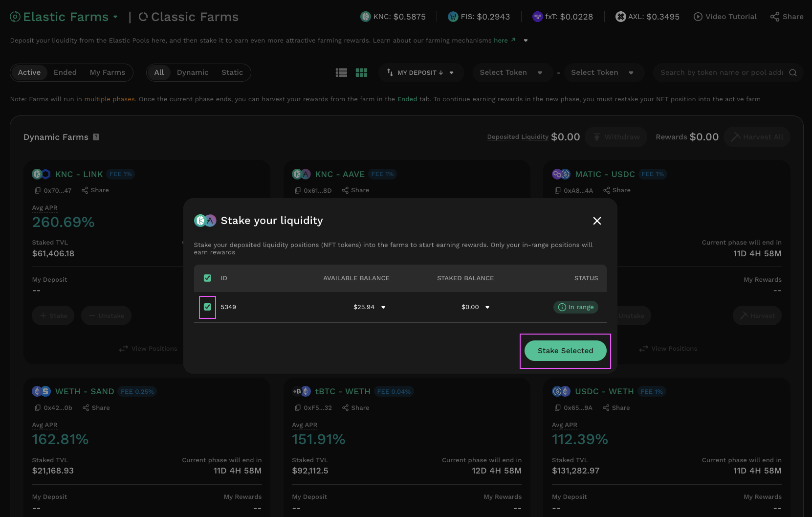
Task: Filter by Static farm type
Action: point(232,72)
